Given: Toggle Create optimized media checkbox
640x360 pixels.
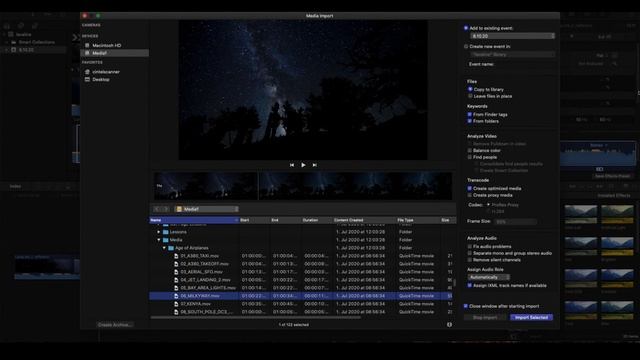Looking at the screenshot, I should [x=469, y=189].
